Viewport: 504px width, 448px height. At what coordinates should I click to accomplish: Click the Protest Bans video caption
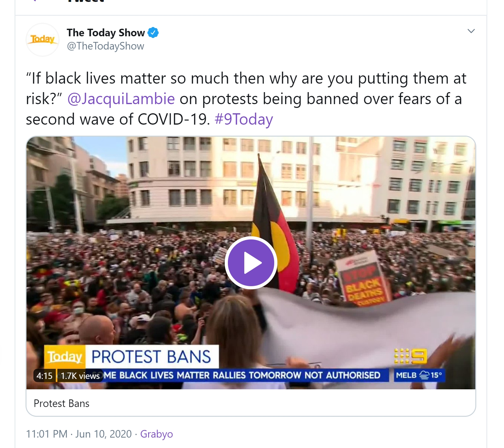point(61,404)
